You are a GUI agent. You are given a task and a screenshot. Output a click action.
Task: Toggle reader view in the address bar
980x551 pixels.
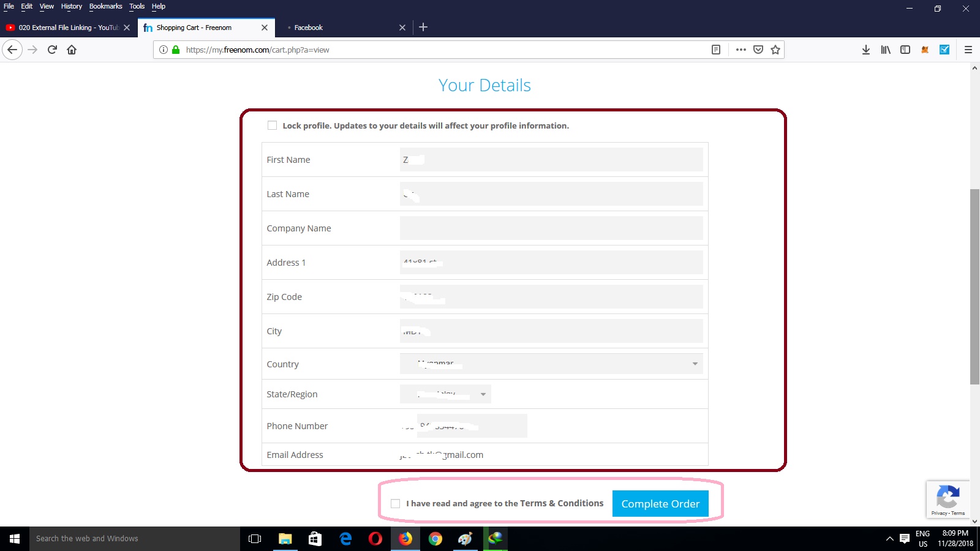tap(715, 50)
